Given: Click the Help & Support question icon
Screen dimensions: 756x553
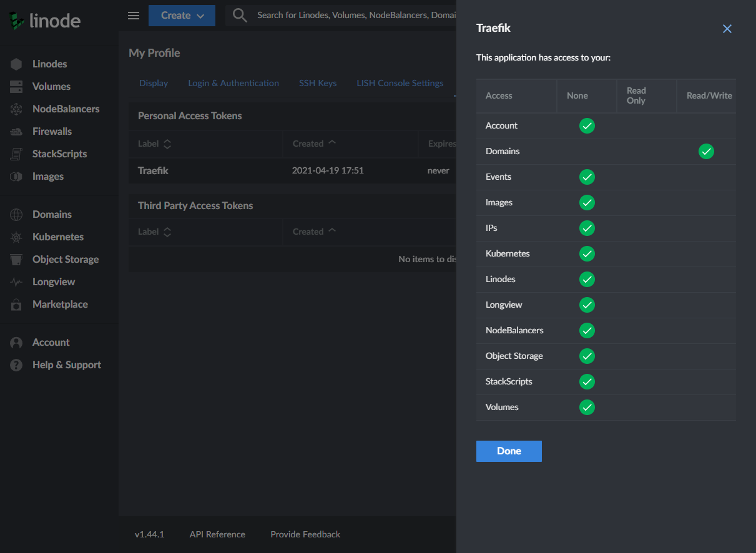Looking at the screenshot, I should tap(16, 365).
